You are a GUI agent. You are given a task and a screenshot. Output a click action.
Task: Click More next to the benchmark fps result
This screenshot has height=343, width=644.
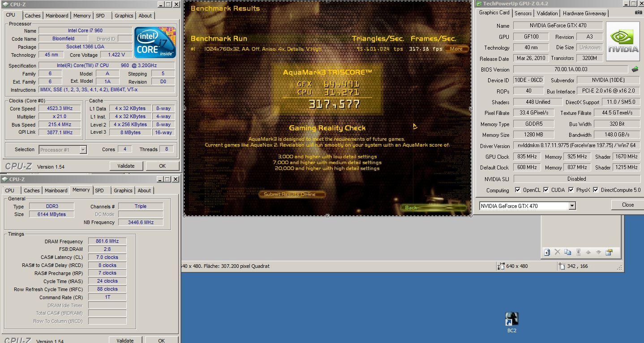tap(456, 49)
